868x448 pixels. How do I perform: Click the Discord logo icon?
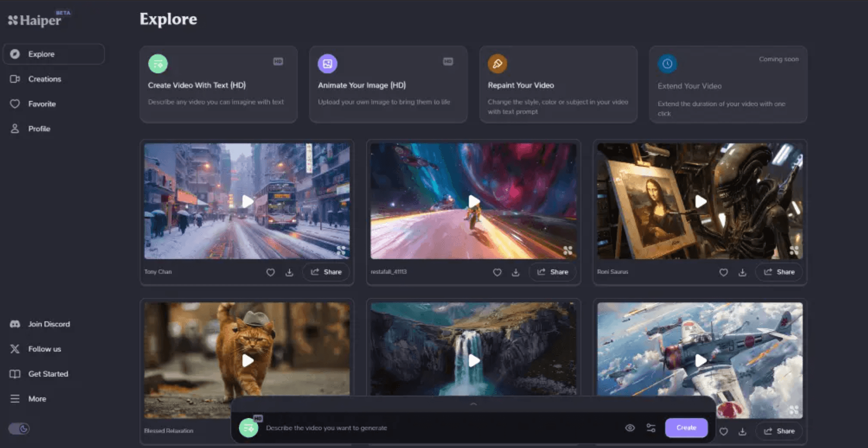point(15,324)
